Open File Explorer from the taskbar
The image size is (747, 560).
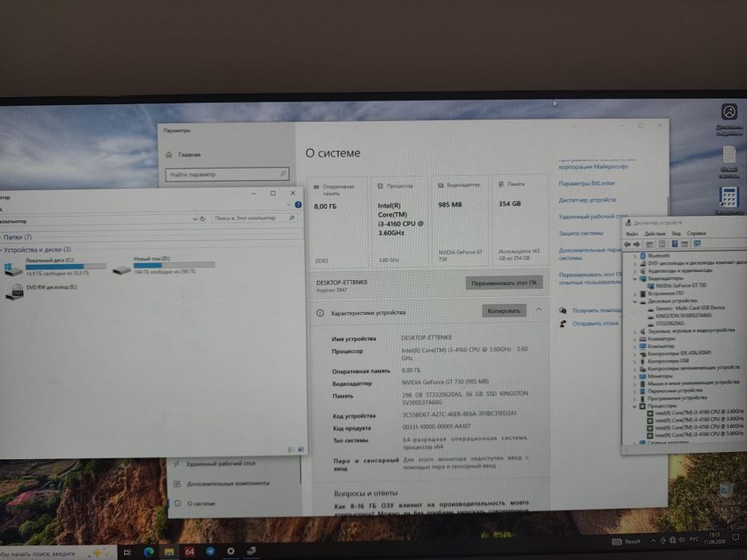pos(169,551)
